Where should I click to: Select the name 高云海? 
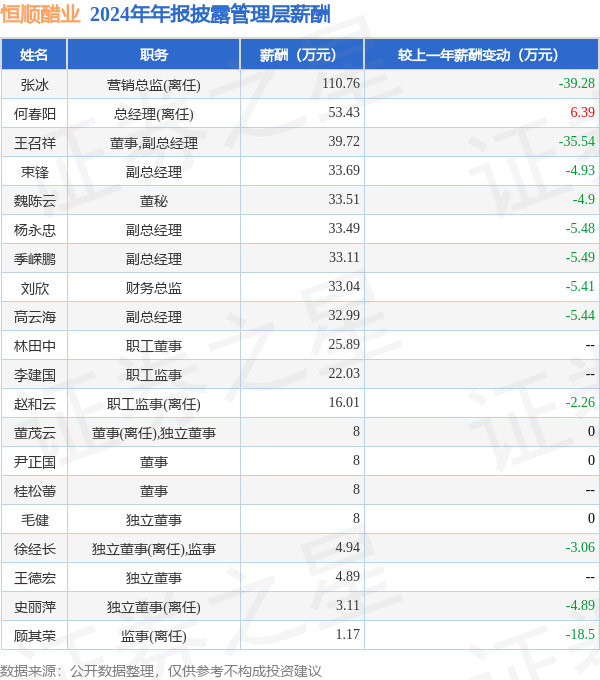pyautogui.click(x=35, y=317)
